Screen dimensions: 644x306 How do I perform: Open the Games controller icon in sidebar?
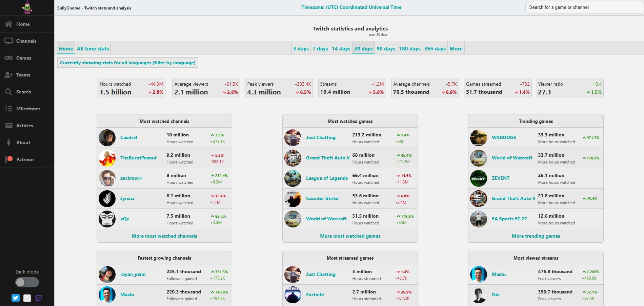click(x=8, y=58)
